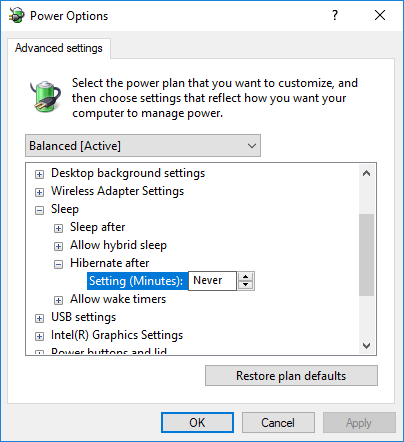Expand Allow hybrid sleep node
The image size is (404, 442).
click(x=58, y=246)
